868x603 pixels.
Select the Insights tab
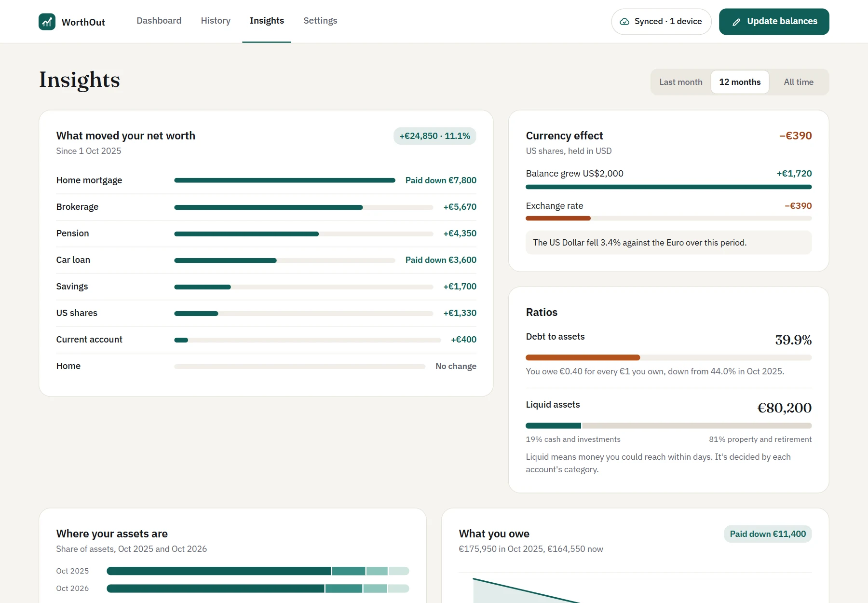[x=267, y=21]
